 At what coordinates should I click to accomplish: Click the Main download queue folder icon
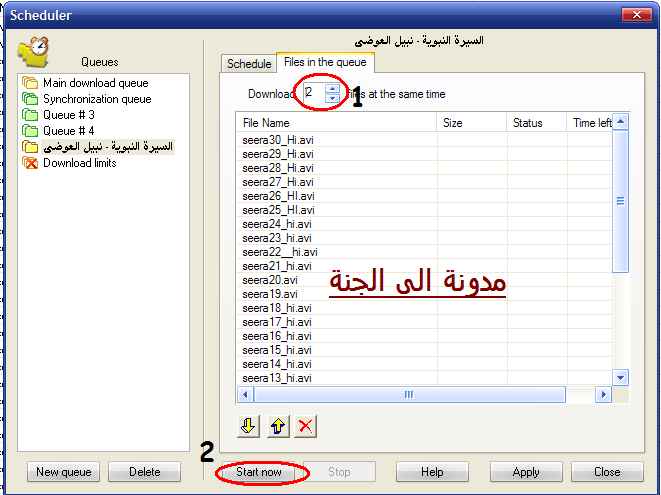[30, 83]
